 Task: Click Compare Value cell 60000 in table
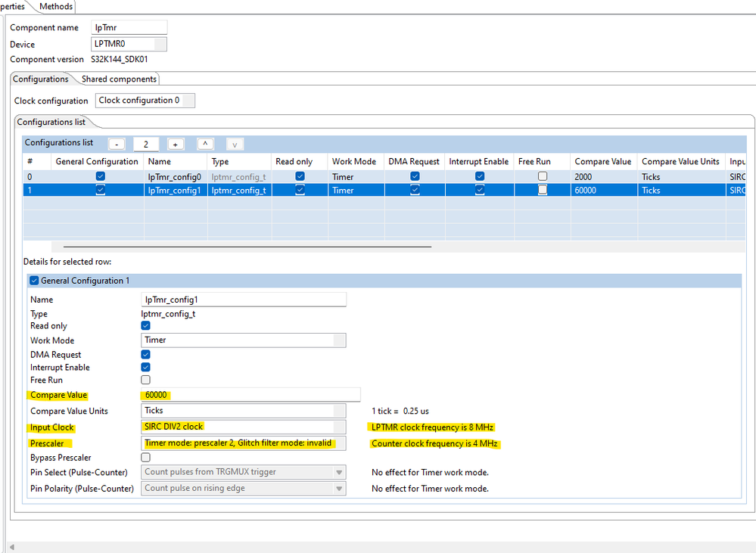click(x=604, y=191)
